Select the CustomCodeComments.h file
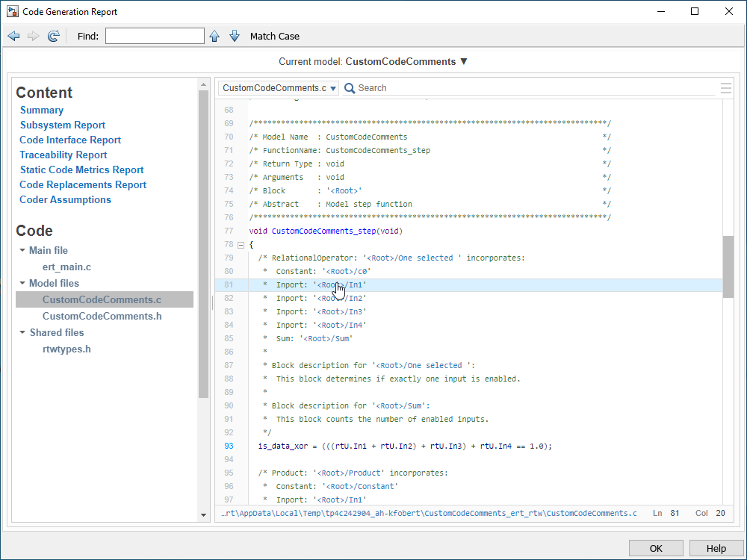747x560 pixels. point(102,316)
